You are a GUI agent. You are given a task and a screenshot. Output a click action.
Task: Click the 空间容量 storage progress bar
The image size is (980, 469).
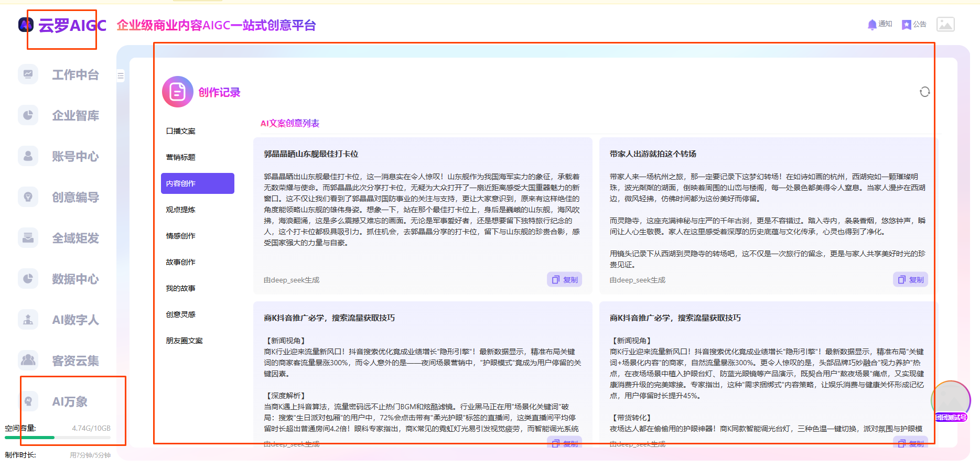pos(58,437)
